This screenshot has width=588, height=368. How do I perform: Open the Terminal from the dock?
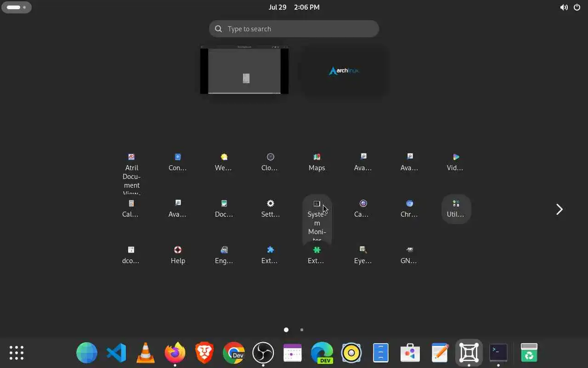498,353
